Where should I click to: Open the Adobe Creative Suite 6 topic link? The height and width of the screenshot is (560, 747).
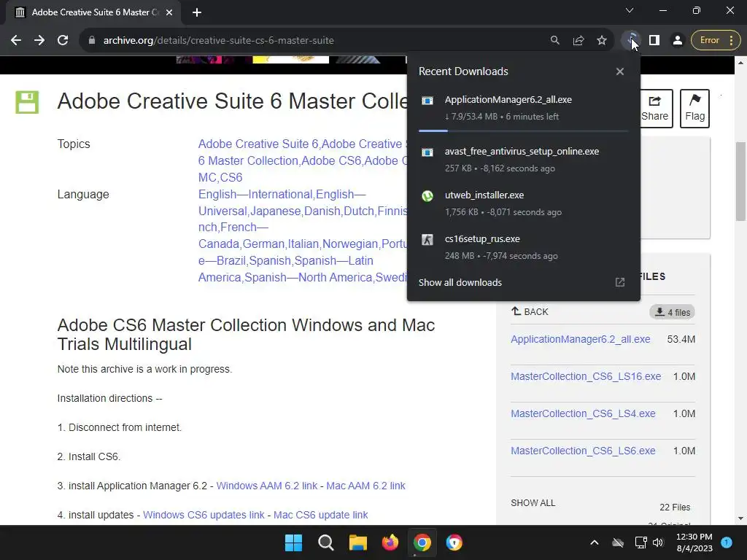click(x=258, y=144)
